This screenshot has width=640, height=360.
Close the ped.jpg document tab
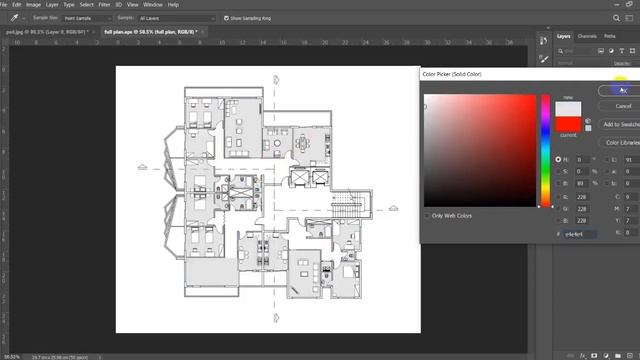94,32
